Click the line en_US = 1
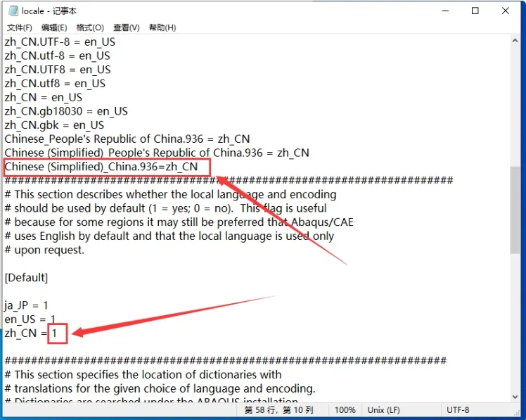 pos(30,319)
